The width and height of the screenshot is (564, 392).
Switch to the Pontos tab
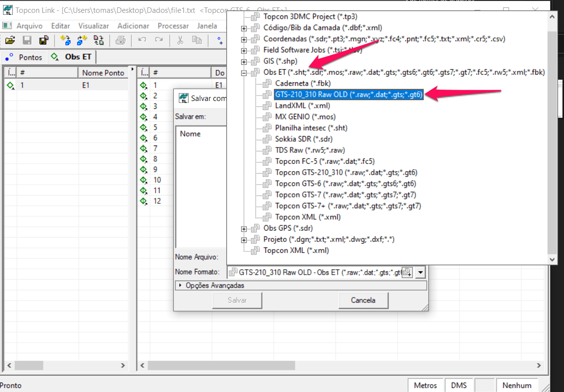coord(24,57)
